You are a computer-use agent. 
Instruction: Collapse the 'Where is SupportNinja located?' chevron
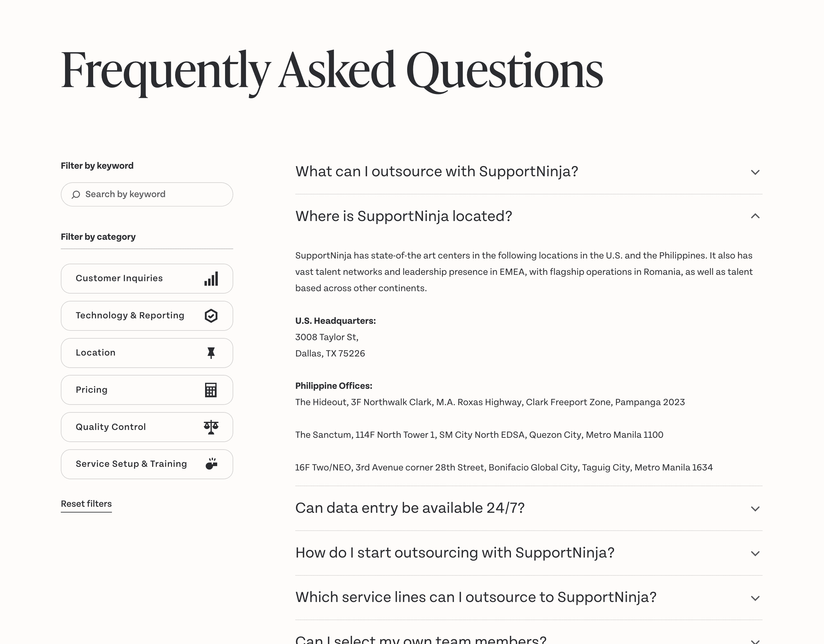tap(755, 216)
